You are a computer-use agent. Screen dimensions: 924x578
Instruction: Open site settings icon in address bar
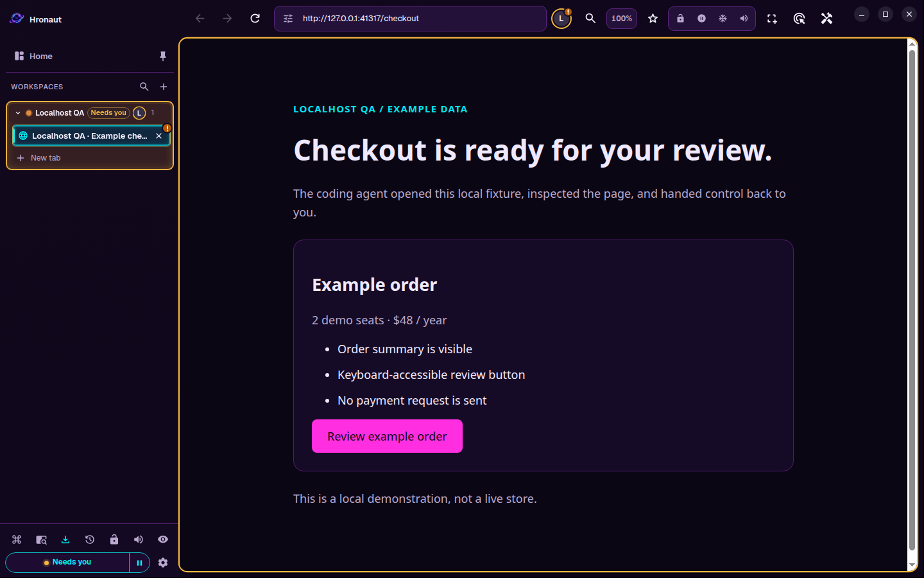pos(288,19)
